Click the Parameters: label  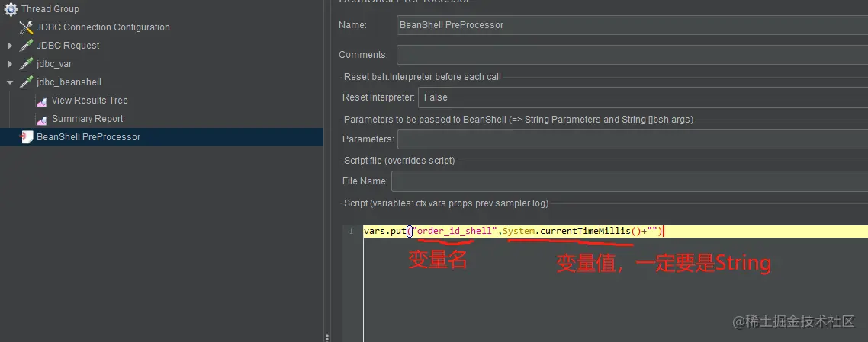click(368, 139)
